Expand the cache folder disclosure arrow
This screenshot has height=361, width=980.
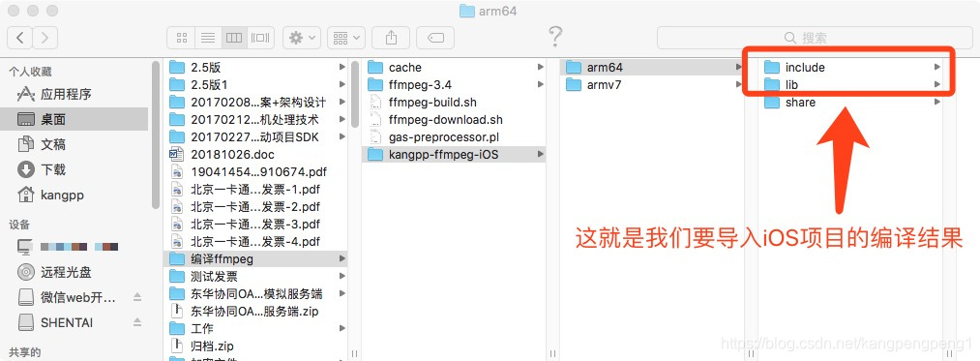coord(540,67)
